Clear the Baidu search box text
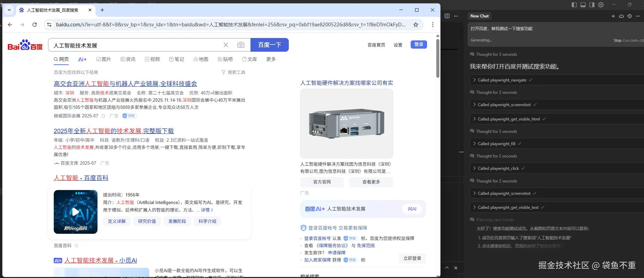 [226, 45]
